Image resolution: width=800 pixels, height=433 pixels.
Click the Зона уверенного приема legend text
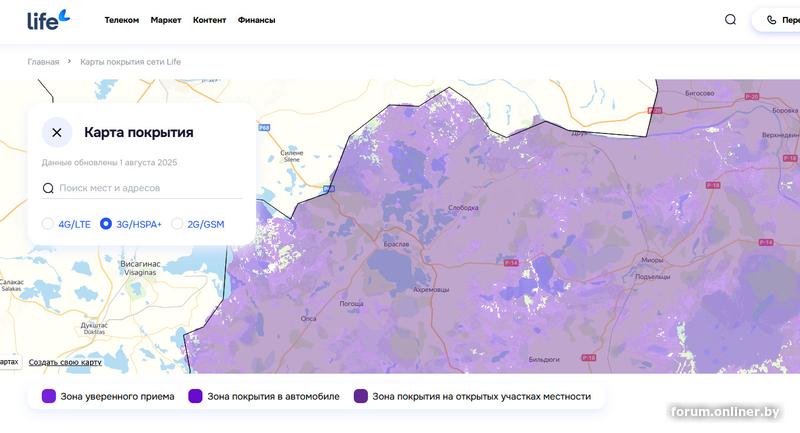pos(117,396)
